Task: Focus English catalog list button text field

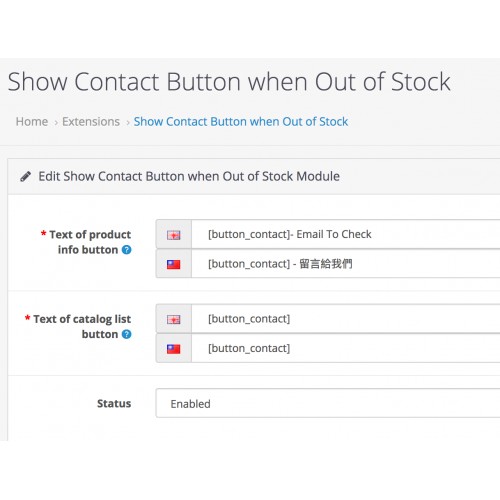Action: pos(346,319)
